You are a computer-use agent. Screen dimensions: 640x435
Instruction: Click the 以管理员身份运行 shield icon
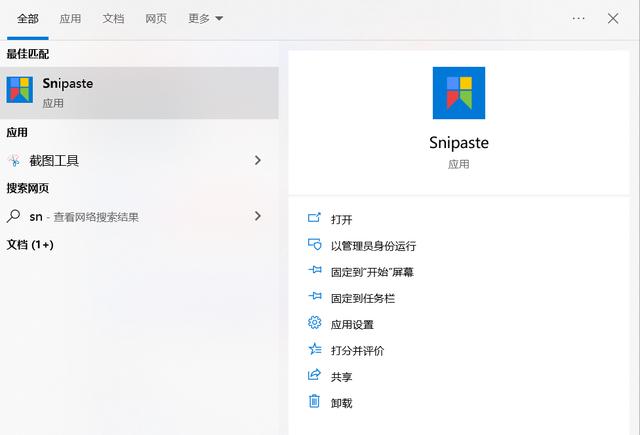tap(314, 244)
